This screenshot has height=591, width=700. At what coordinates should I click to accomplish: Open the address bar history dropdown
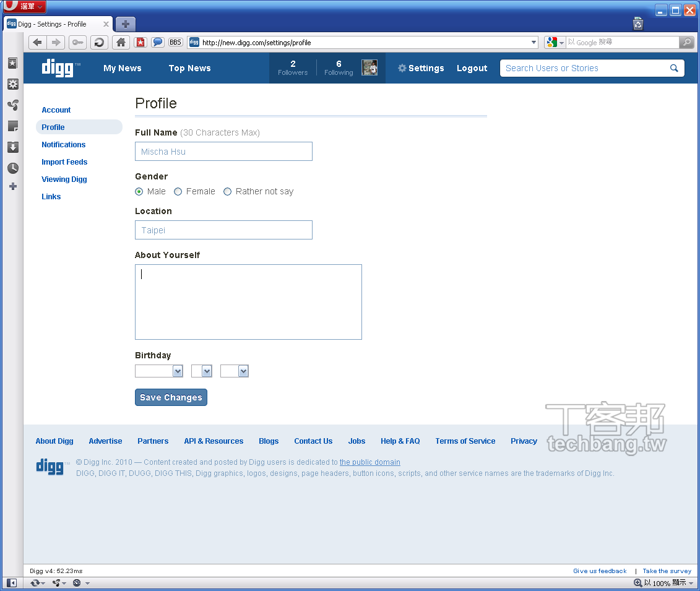coord(534,42)
